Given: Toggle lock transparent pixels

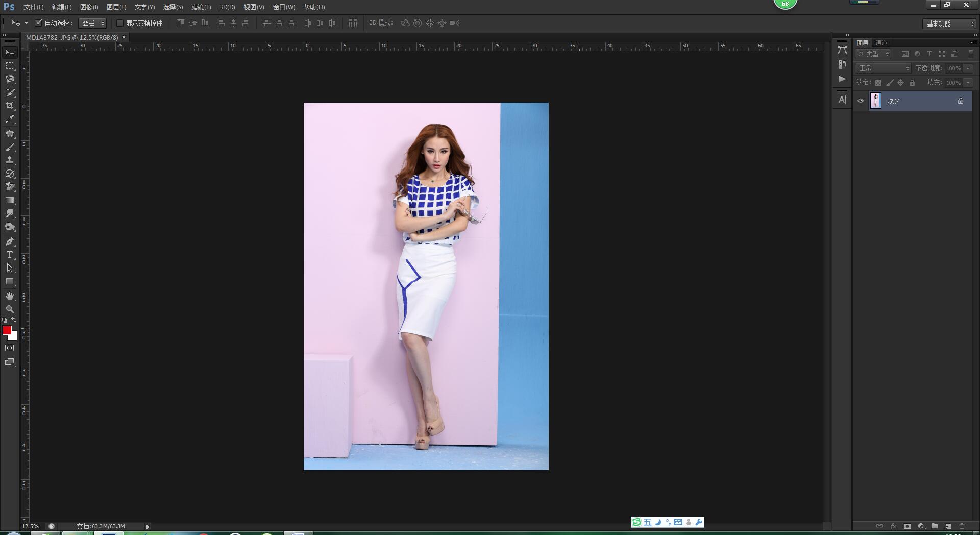Looking at the screenshot, I should [878, 83].
